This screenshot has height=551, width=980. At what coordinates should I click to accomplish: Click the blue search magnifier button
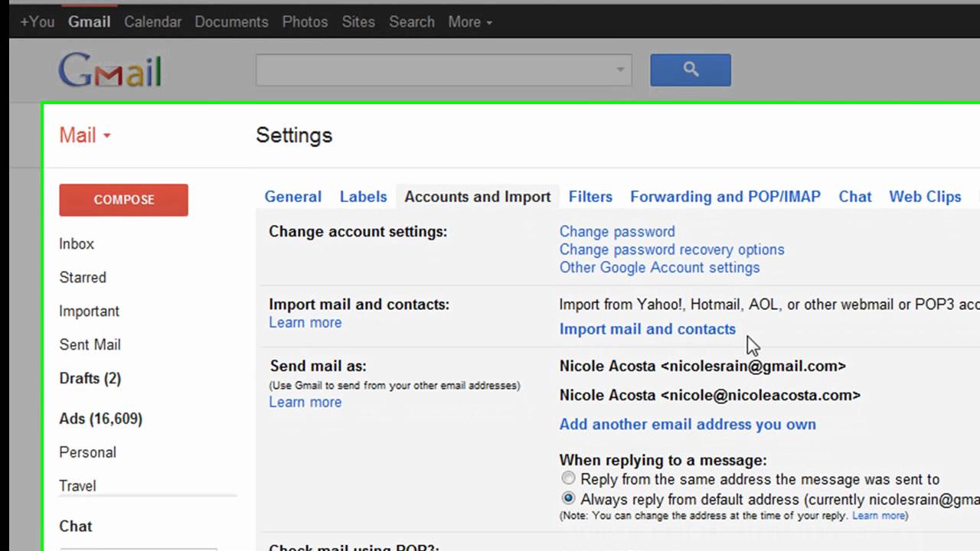tap(690, 70)
